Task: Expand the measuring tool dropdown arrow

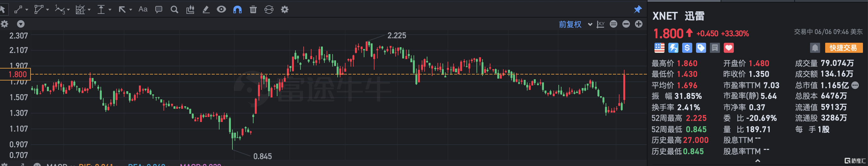Action: point(110,10)
